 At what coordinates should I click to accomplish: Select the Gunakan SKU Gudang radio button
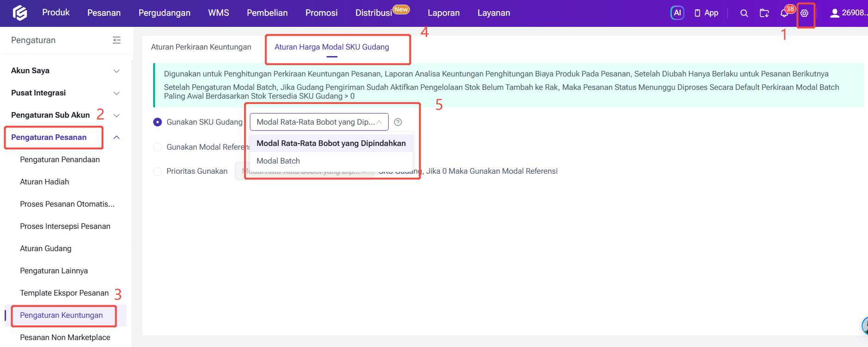point(157,122)
